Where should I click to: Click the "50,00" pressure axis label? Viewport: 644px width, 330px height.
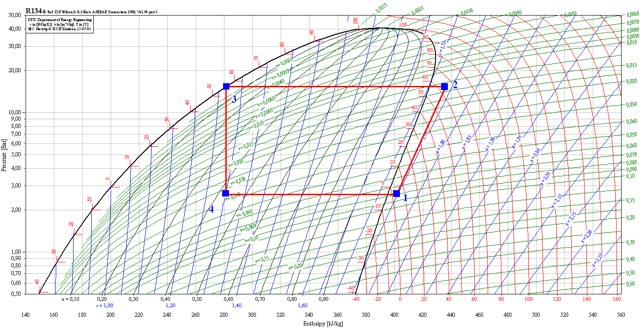(x=15, y=15)
